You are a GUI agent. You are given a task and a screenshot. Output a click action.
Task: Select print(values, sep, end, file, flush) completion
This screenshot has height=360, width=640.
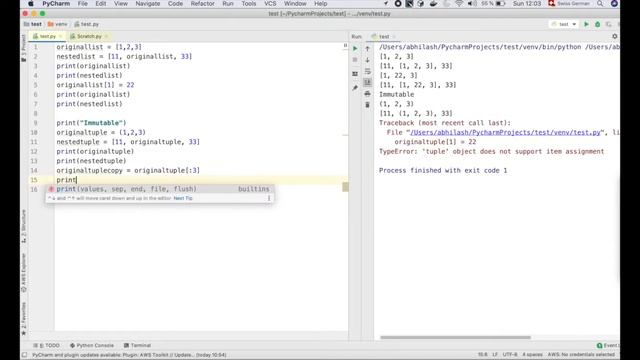pos(160,189)
